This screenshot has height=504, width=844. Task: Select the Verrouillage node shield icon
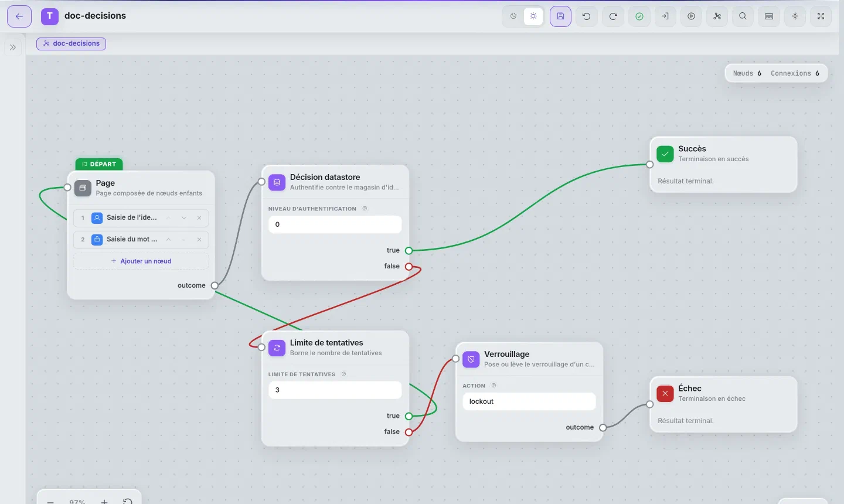click(471, 359)
